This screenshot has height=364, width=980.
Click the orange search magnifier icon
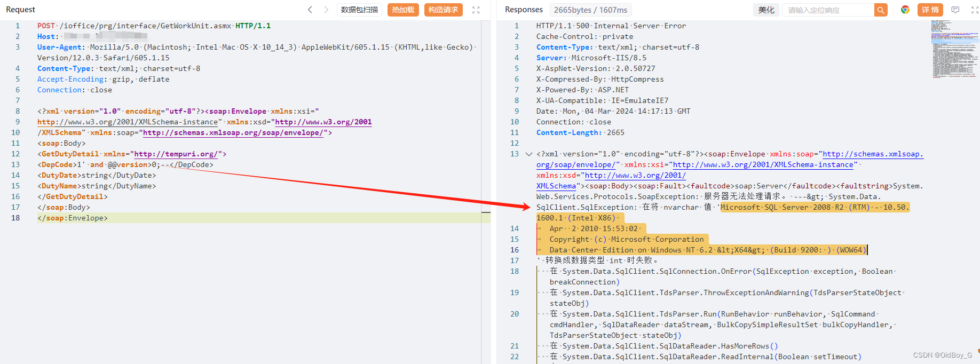point(881,10)
